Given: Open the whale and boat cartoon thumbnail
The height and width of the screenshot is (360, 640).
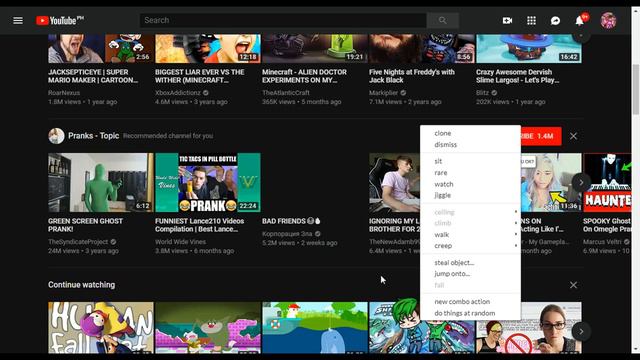Looking at the screenshot, I should pyautogui.click(x=315, y=328).
